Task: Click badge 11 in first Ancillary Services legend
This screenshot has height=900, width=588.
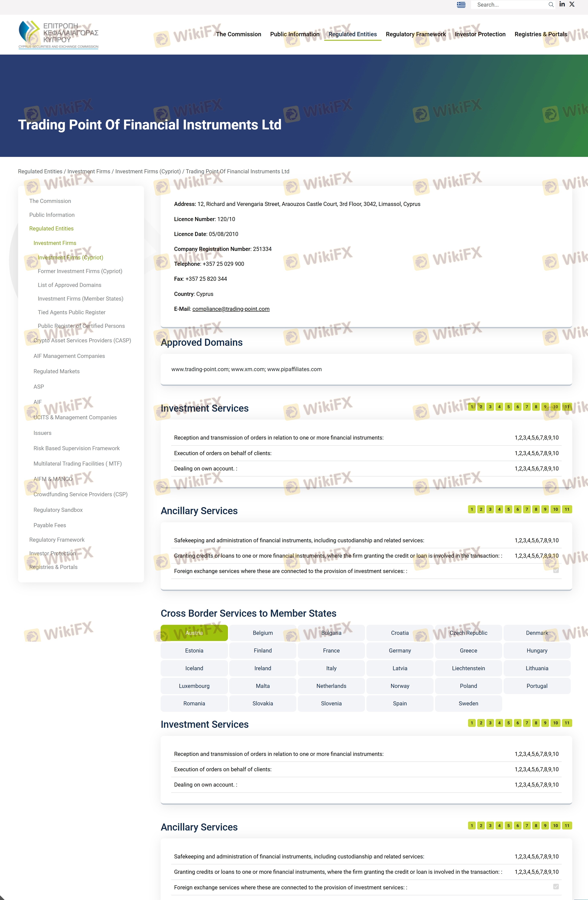Action: pos(567,509)
